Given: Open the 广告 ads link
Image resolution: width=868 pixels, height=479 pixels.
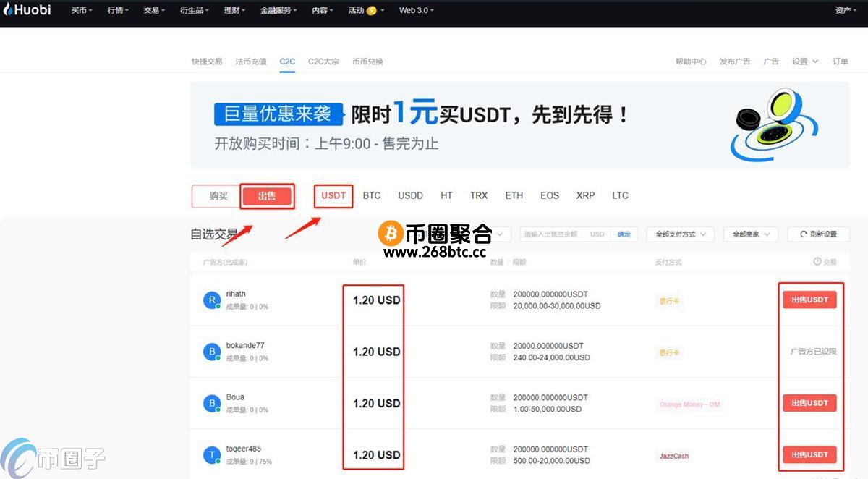Looking at the screenshot, I should [771, 62].
